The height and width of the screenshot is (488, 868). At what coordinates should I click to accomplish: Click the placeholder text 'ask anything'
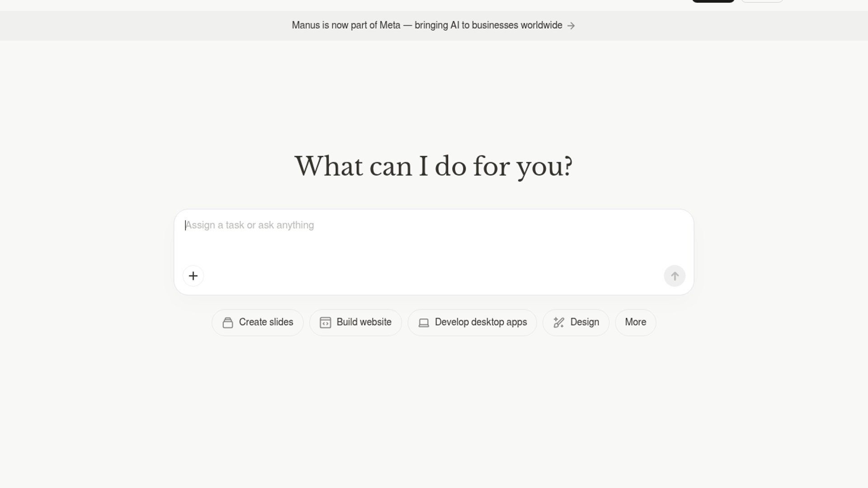[286, 225]
